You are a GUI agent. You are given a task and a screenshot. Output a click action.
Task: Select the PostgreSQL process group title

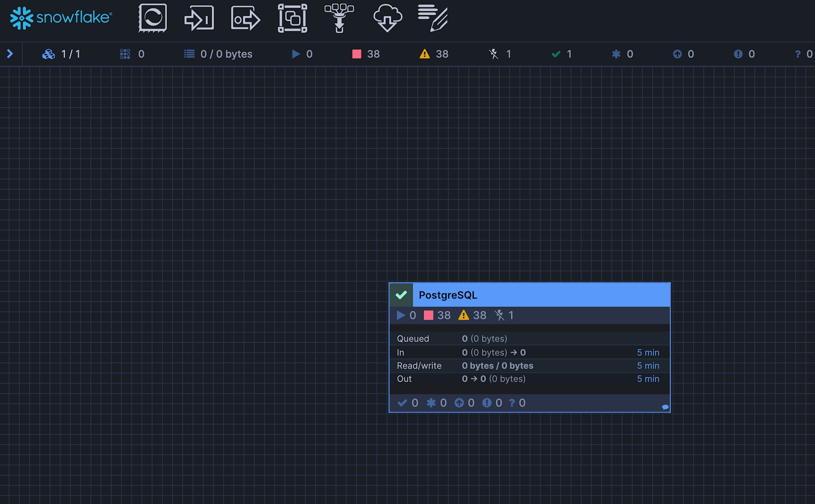448,295
